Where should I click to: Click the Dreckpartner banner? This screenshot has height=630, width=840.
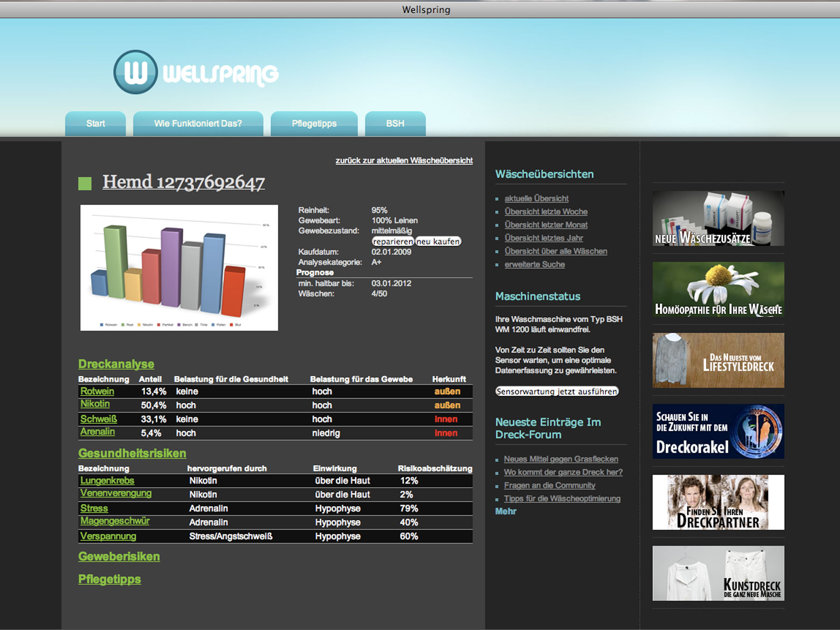(x=718, y=502)
